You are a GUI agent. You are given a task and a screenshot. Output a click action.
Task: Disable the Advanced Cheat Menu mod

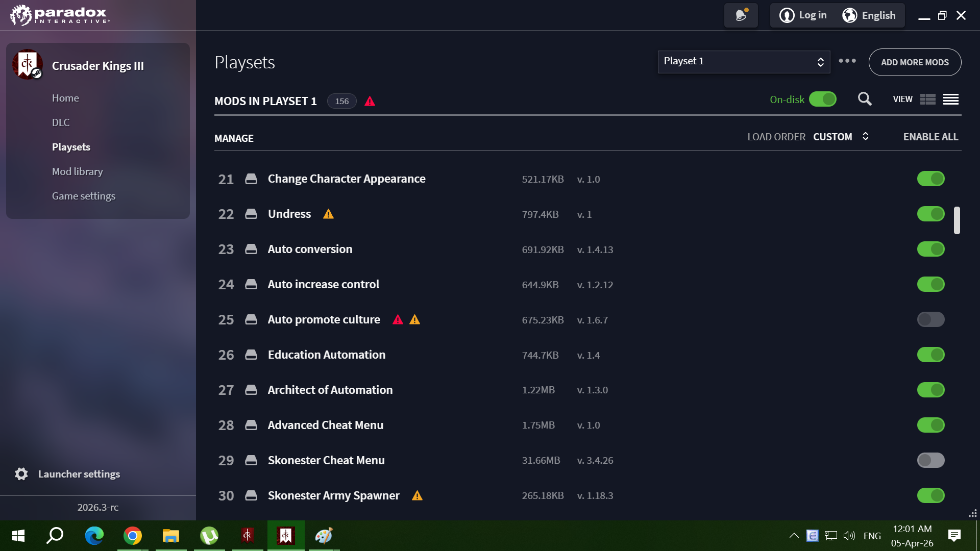coord(931,425)
